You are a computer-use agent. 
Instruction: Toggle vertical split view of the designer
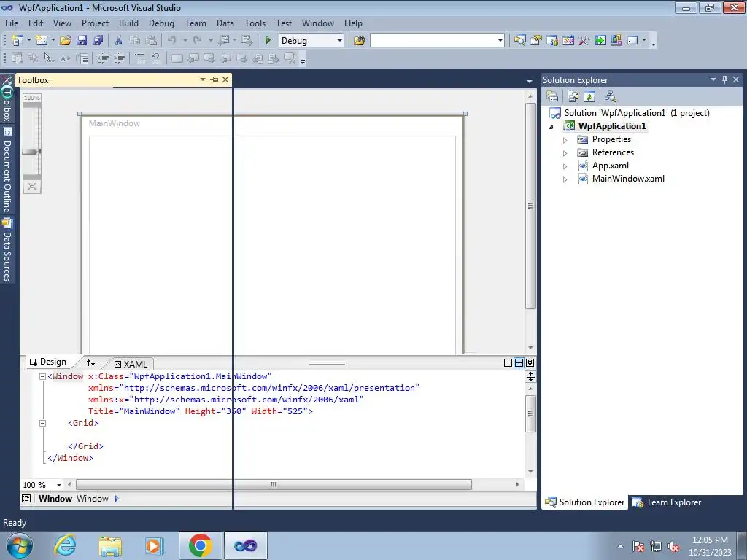coord(508,363)
